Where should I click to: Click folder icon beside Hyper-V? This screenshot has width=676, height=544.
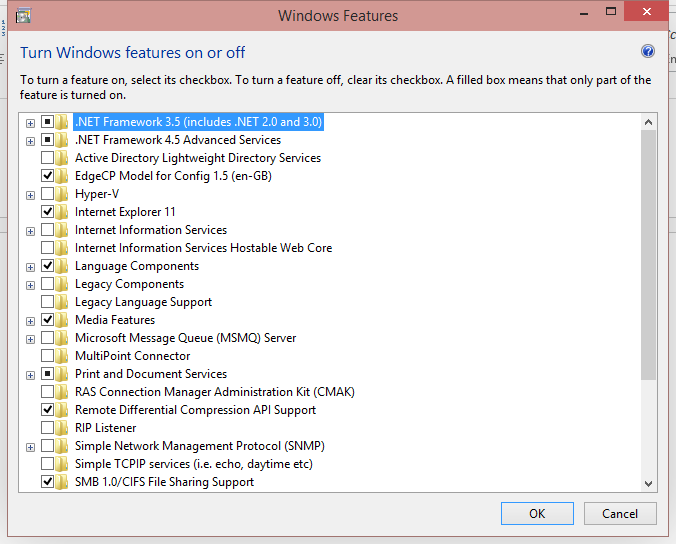62,194
